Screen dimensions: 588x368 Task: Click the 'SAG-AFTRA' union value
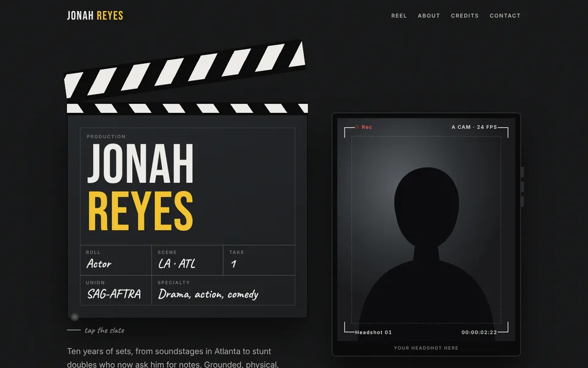[x=114, y=294]
